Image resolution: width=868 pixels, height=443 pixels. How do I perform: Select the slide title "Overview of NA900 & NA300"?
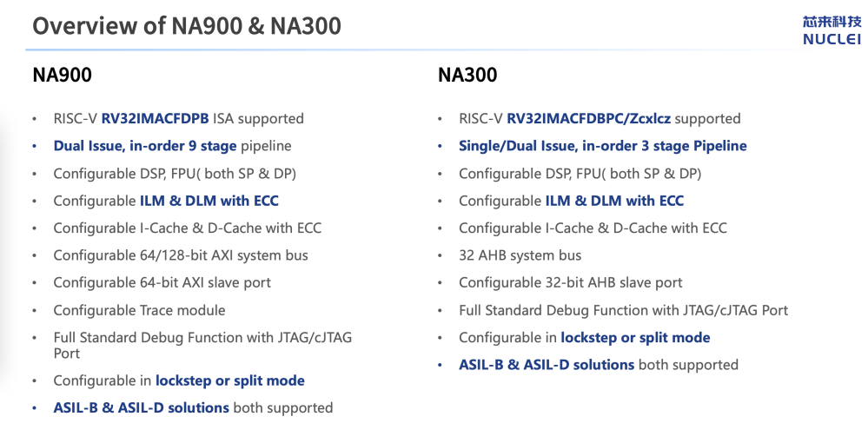187,26
